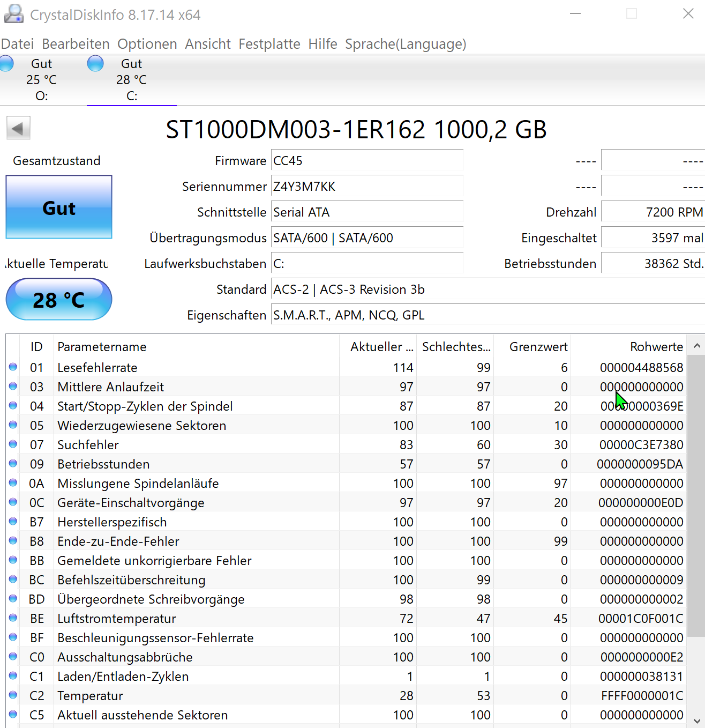This screenshot has height=728, width=705.
Task: Click the previous disk arrow button
Action: [x=18, y=128]
